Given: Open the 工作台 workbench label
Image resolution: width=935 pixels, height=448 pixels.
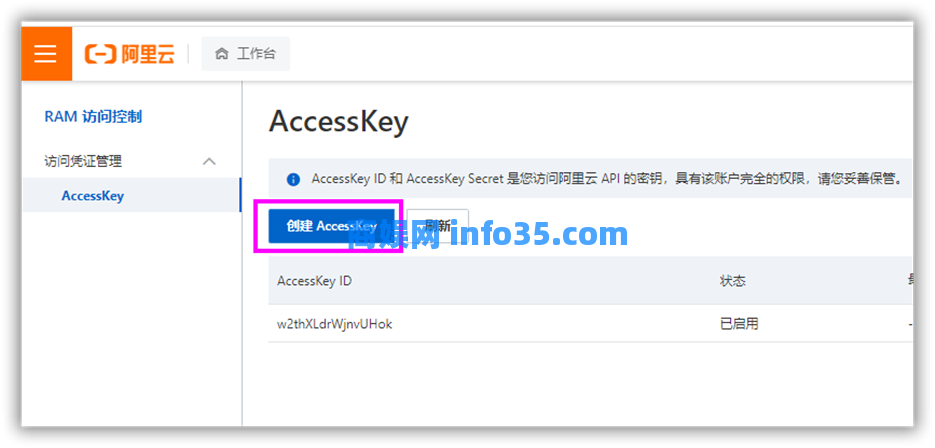Looking at the screenshot, I should 257,54.
